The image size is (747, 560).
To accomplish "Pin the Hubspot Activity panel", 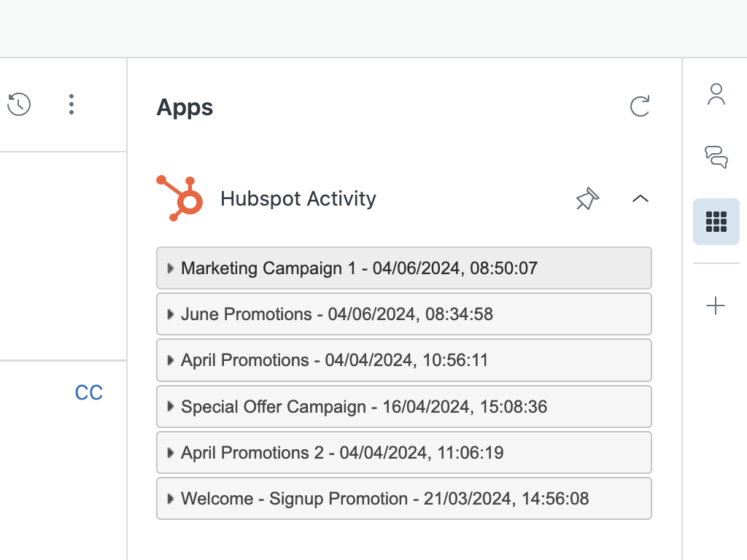I will click(x=587, y=198).
